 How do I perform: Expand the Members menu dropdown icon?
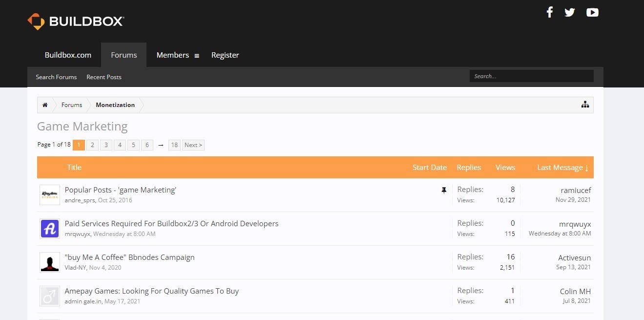pos(197,56)
